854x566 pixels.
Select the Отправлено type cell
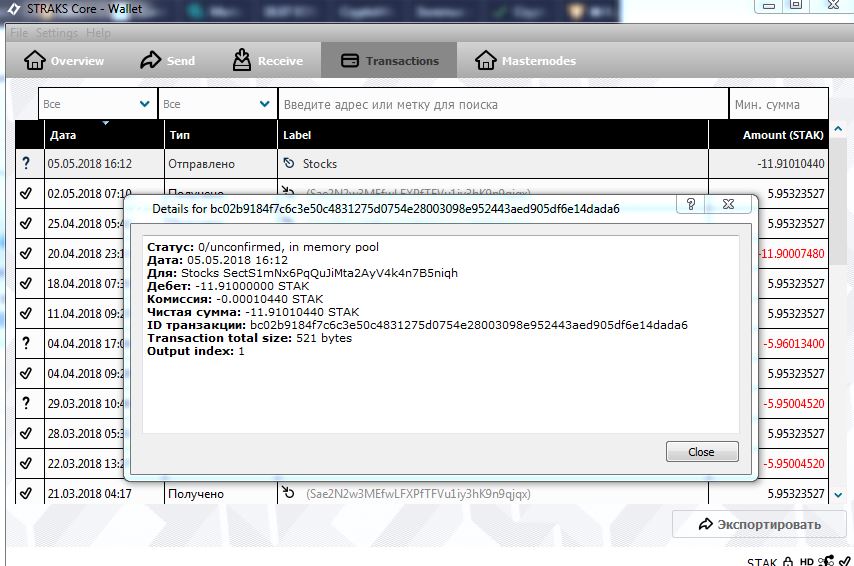pyautogui.click(x=221, y=163)
